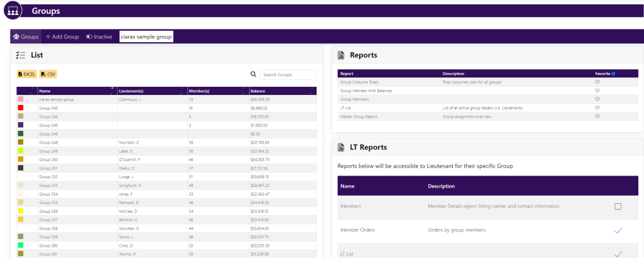Export the list with CSV button
Viewport: 644px width, 258px height.
[x=48, y=74]
